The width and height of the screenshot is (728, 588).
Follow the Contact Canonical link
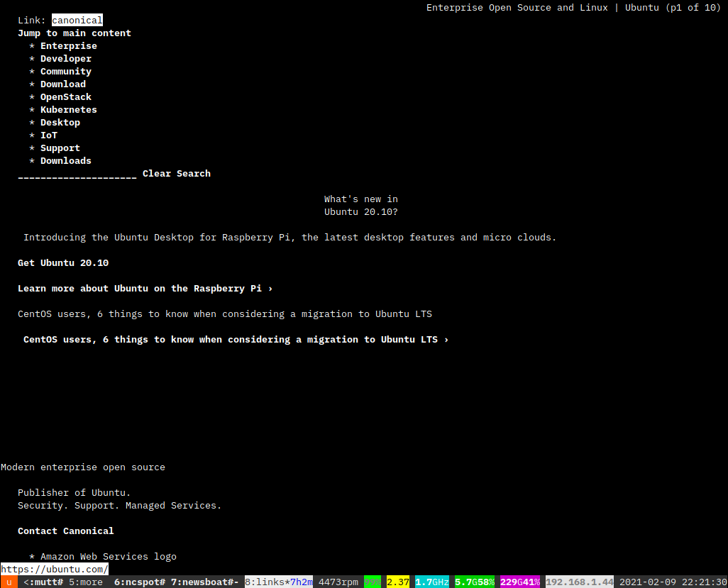(x=66, y=531)
